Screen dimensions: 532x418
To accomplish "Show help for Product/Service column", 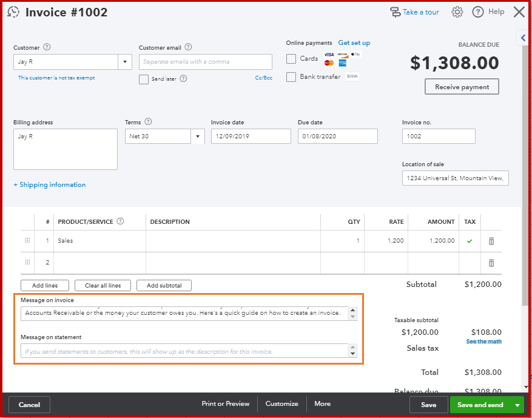I will click(121, 221).
